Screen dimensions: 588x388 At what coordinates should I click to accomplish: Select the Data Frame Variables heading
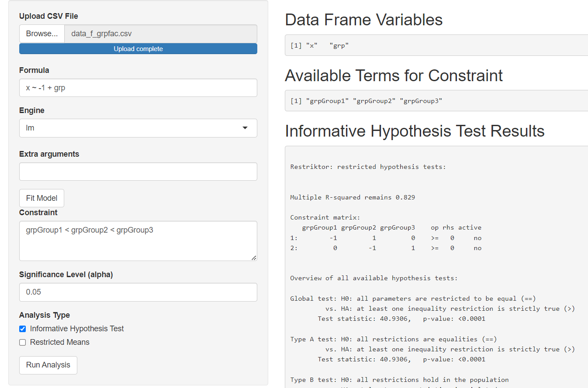point(364,20)
